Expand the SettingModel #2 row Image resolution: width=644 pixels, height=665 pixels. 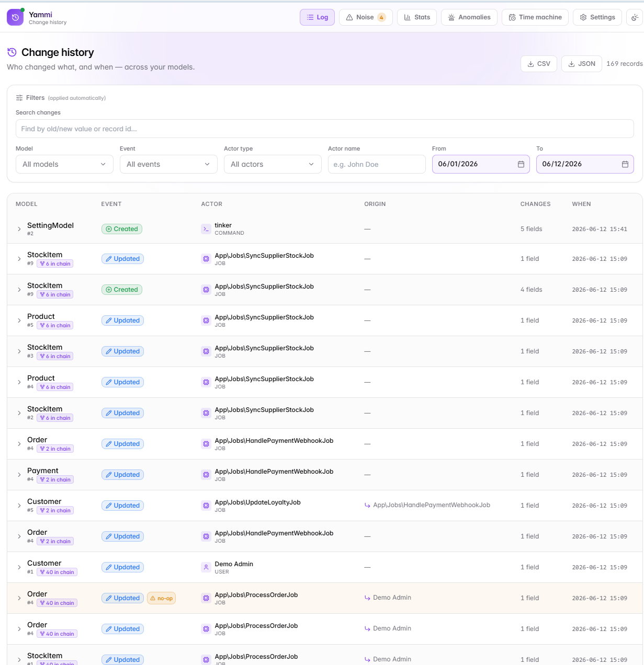pos(19,229)
